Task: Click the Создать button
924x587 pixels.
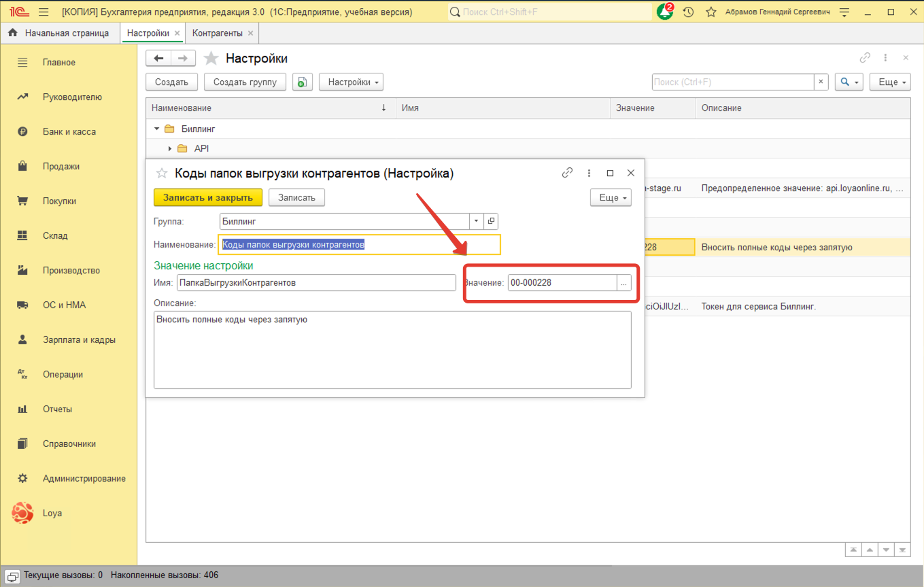Action: click(x=171, y=82)
